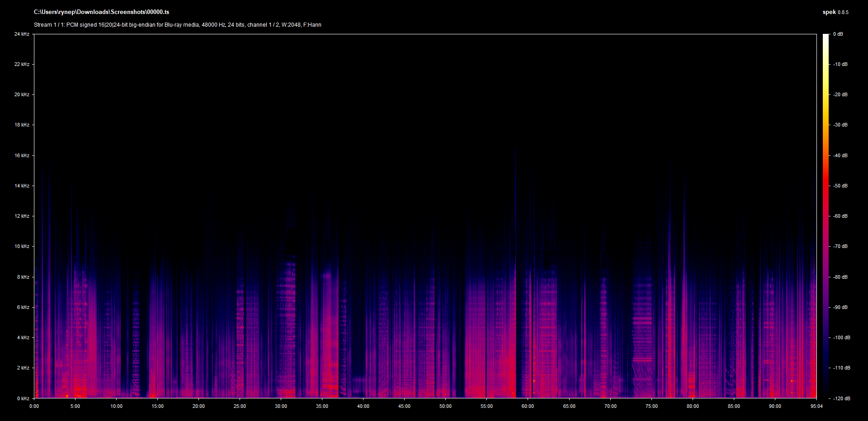
Task: Click the -60 dB scale label
Action: click(840, 216)
